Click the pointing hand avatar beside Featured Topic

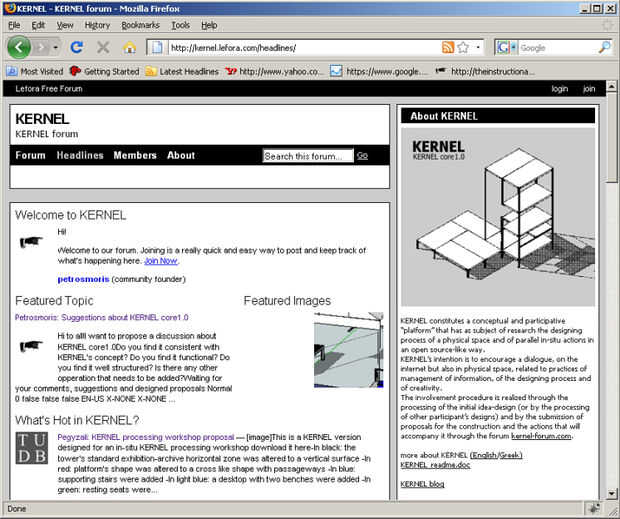pos(31,346)
